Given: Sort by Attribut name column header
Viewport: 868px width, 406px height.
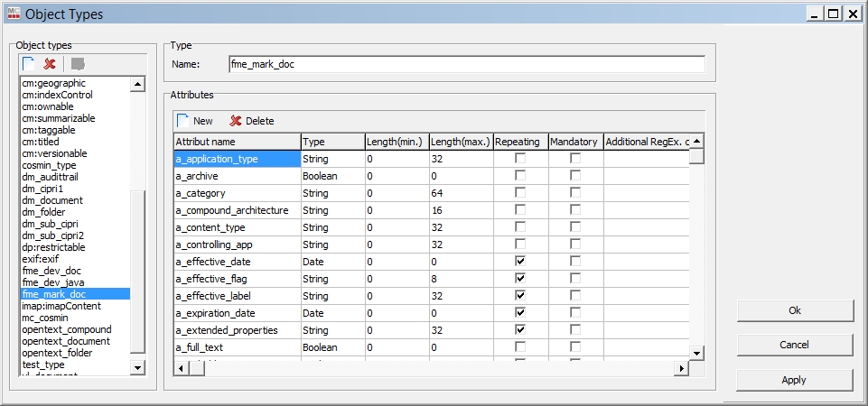Looking at the screenshot, I should (237, 142).
